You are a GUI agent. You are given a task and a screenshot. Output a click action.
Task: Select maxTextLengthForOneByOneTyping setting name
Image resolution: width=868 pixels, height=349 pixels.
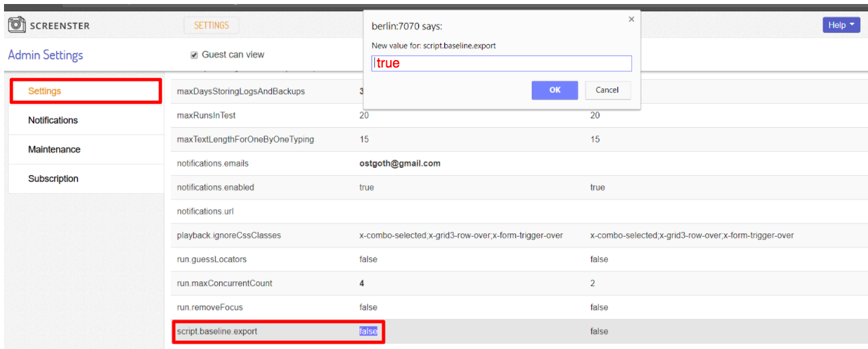click(x=245, y=139)
